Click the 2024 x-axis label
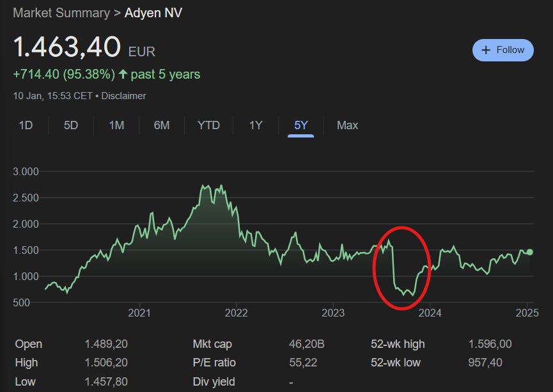Image resolution: width=553 pixels, height=392 pixels. point(430,313)
